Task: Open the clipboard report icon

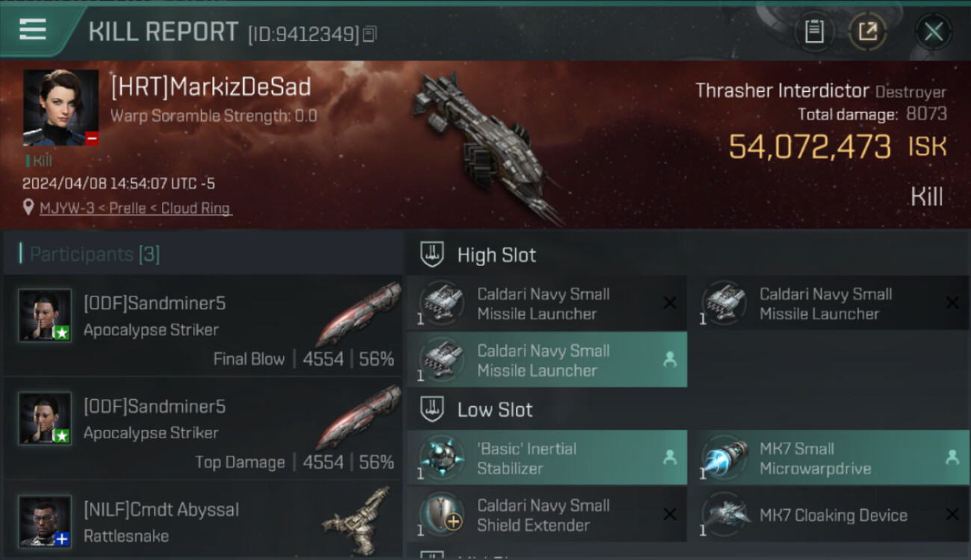Action: click(x=814, y=31)
